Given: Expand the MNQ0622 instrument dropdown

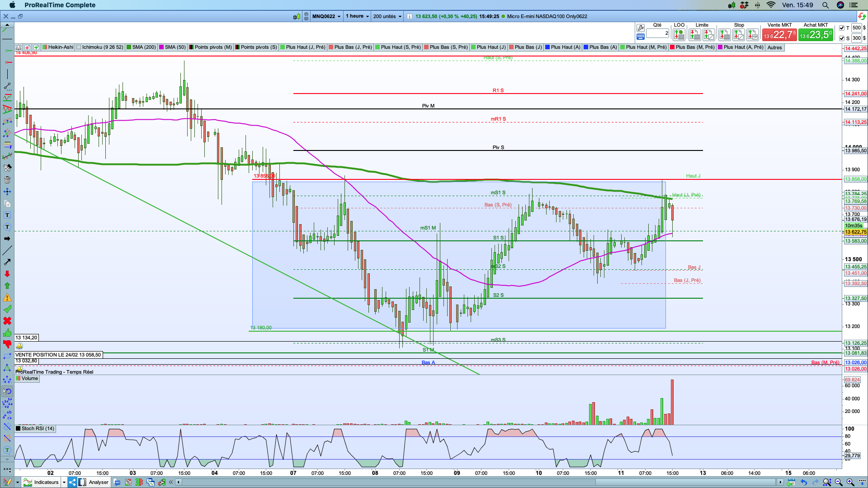Looking at the screenshot, I should [326, 16].
